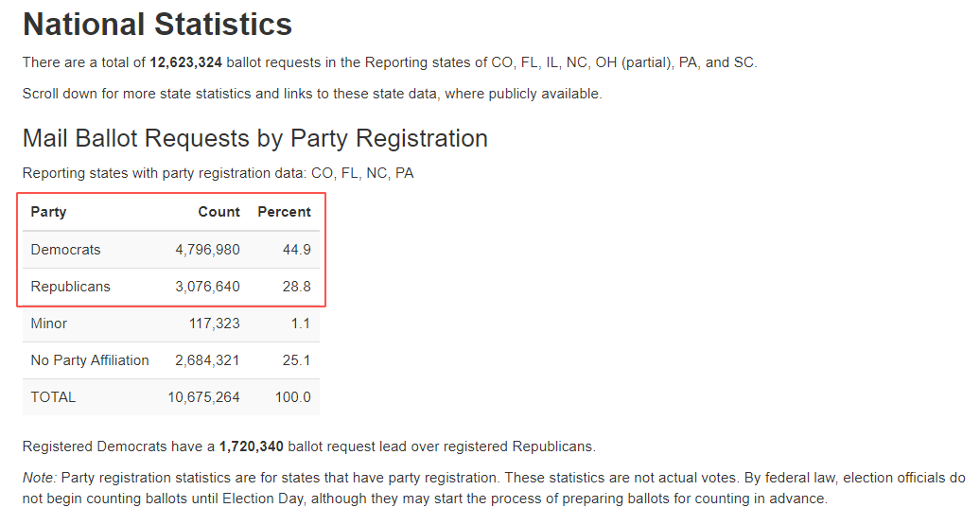The image size is (980, 525).
Task: Click the italic Note label
Action: coord(39,480)
